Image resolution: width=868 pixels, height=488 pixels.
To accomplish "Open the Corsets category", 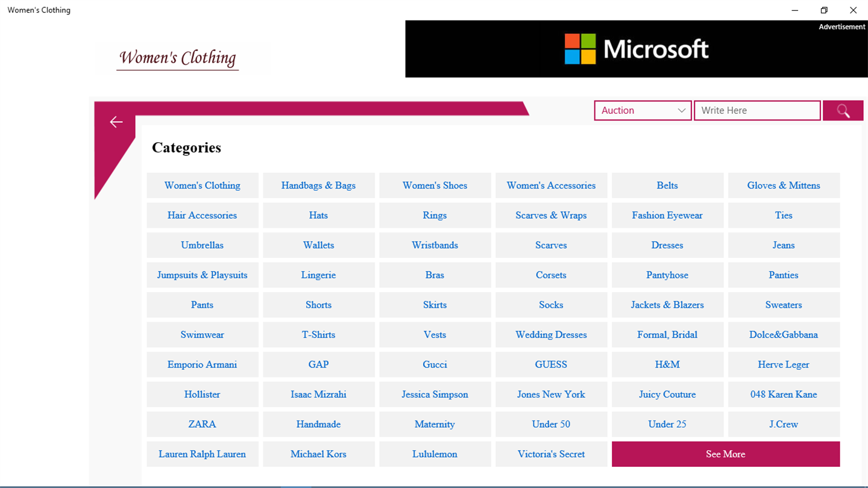I will (552, 275).
